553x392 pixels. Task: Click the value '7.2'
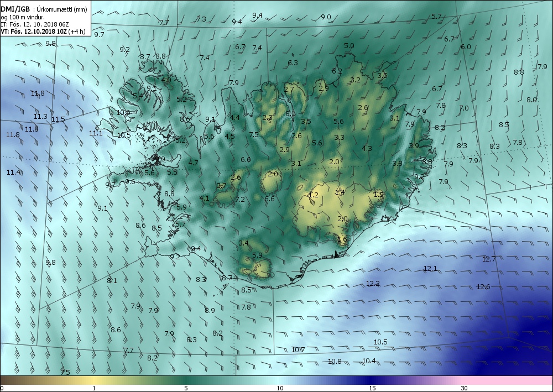(x=240, y=199)
